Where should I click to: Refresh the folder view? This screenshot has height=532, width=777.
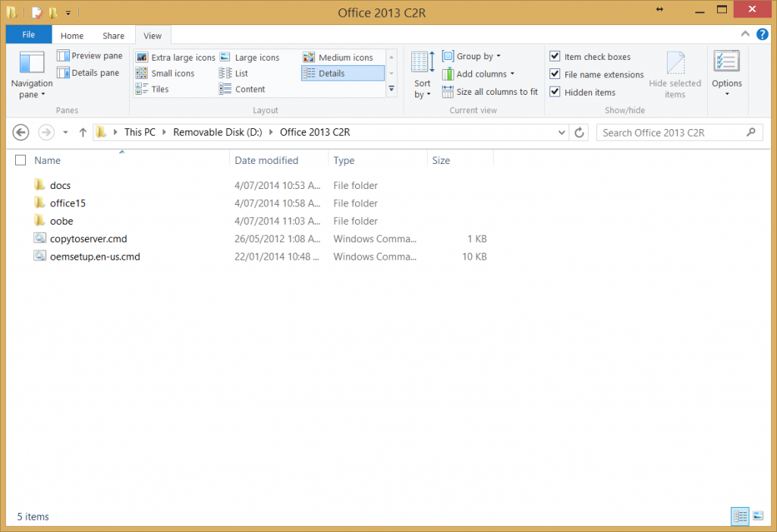577,132
